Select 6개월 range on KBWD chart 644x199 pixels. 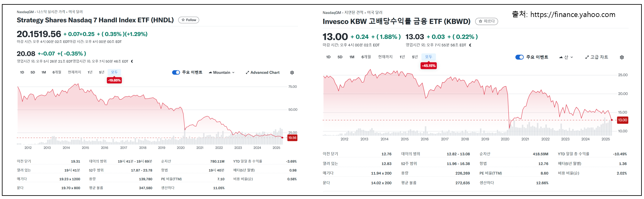[366, 57]
